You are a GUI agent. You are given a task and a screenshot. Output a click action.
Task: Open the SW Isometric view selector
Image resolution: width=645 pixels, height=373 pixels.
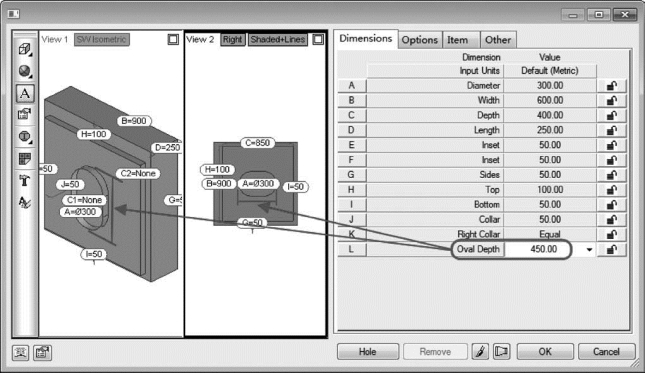102,39
